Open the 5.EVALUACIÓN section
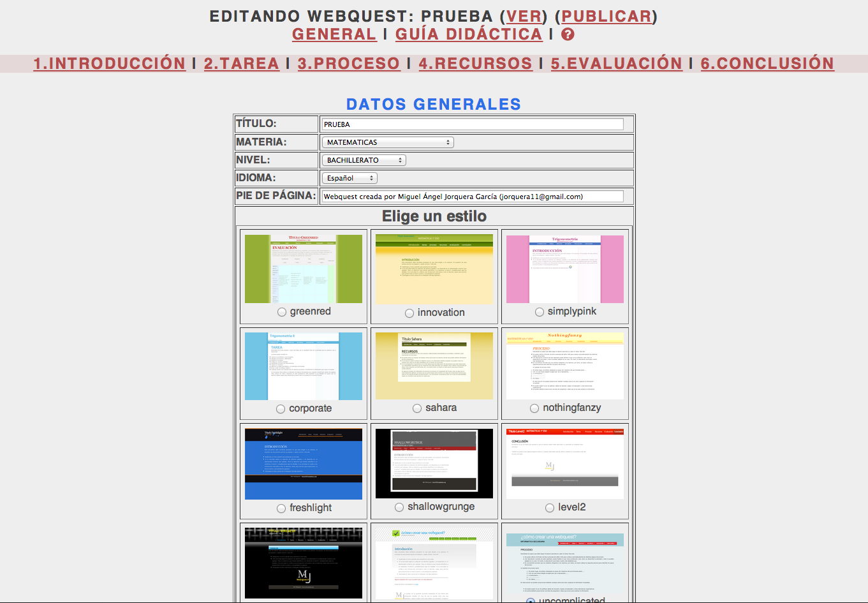Image resolution: width=868 pixels, height=603 pixels. 616,63
